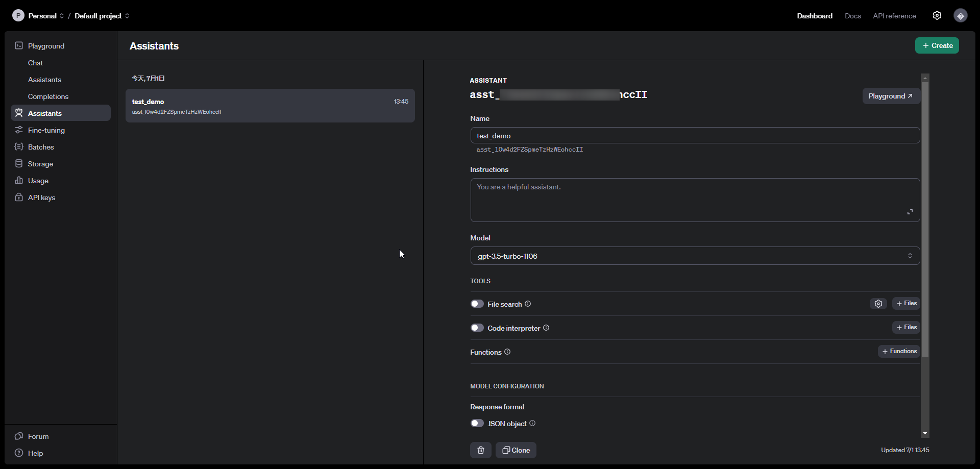This screenshot has height=469, width=980.
Task: Open the API keys section
Action: [41, 197]
